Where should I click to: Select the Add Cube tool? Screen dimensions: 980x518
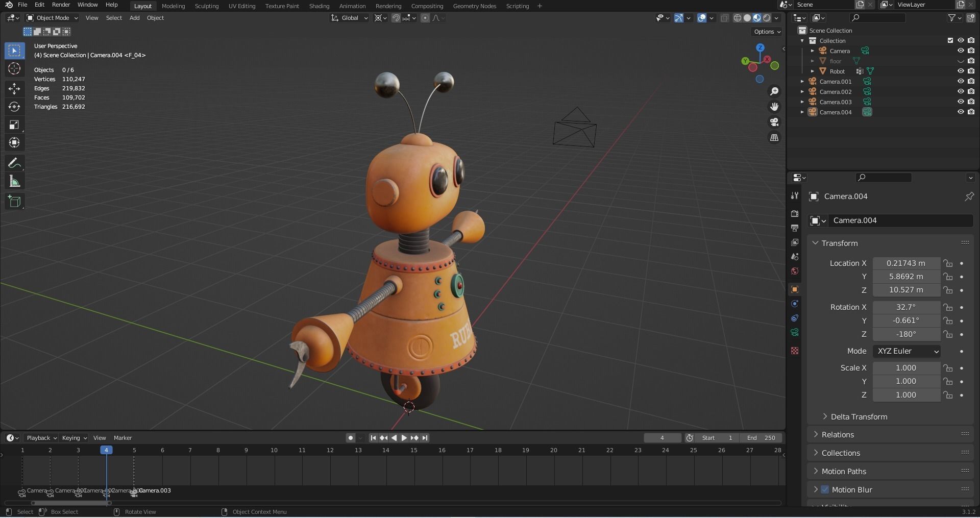click(14, 202)
